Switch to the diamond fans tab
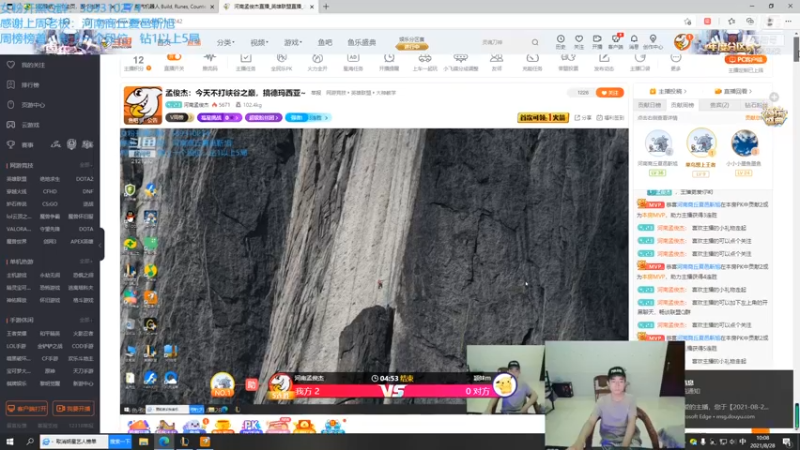800x450 pixels. [x=755, y=105]
